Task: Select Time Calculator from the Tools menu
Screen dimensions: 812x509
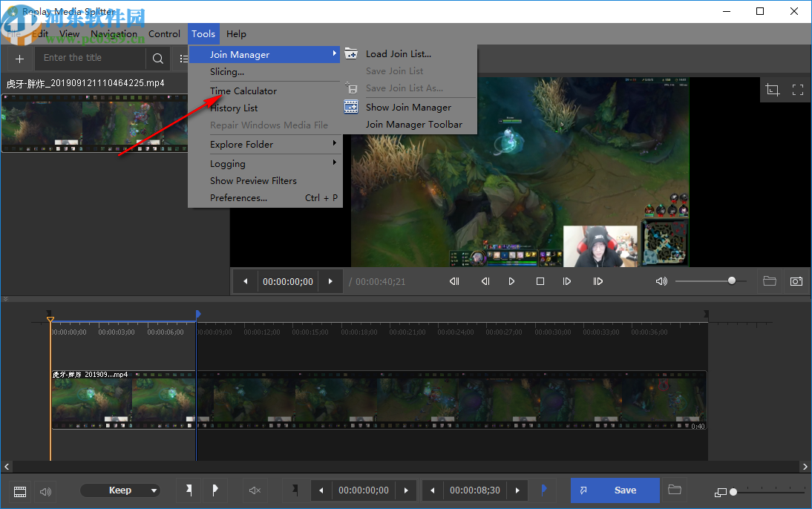Action: (x=245, y=91)
